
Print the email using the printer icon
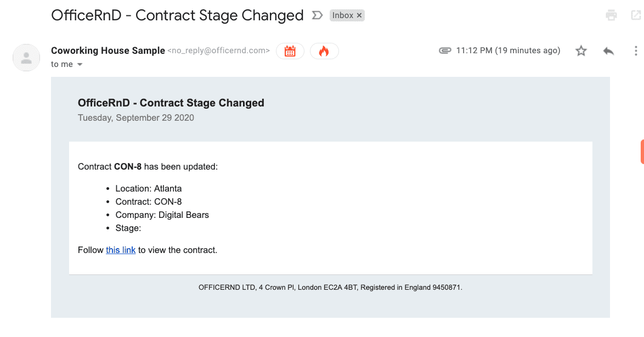click(x=611, y=15)
